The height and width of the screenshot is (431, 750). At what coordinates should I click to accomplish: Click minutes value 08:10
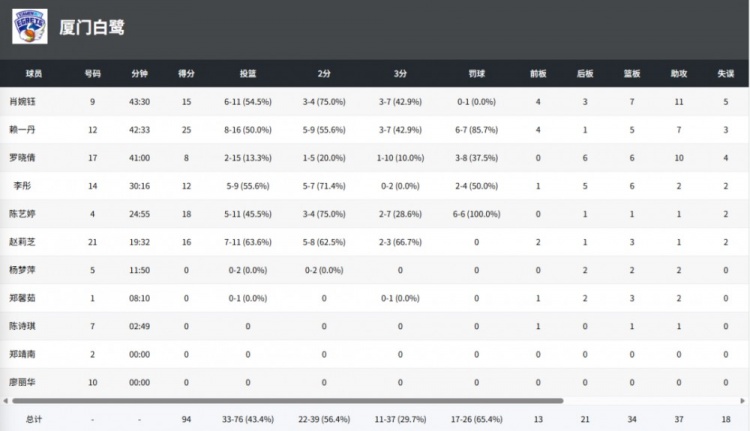[139, 298]
